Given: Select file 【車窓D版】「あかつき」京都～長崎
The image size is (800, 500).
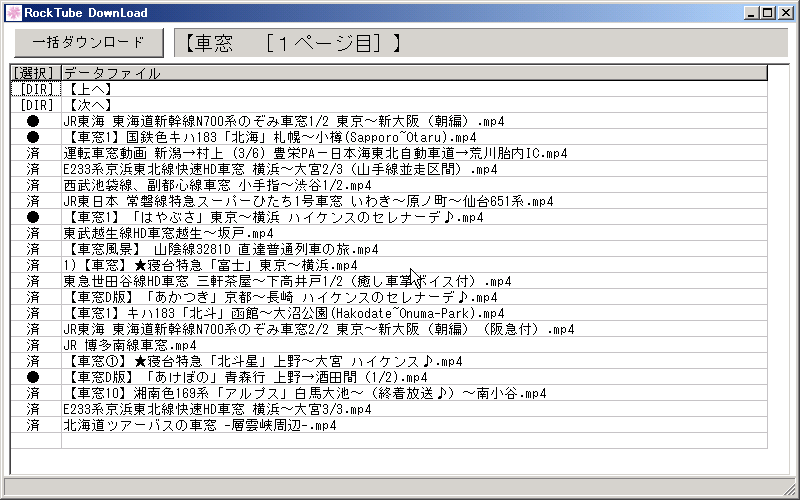Looking at the screenshot, I should (414, 297).
